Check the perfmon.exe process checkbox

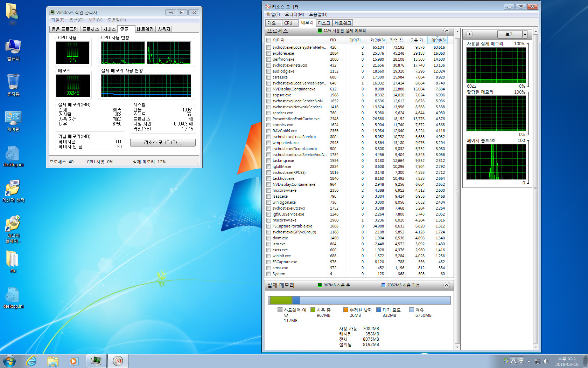point(269,59)
